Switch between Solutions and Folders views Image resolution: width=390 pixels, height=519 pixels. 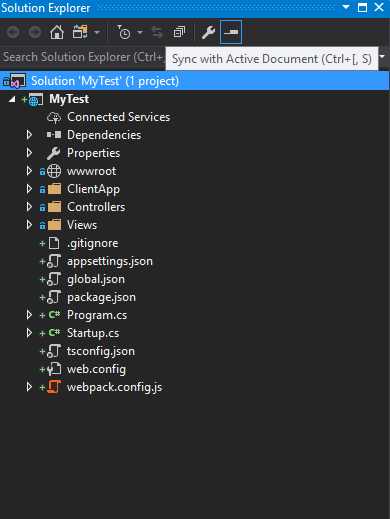80,32
